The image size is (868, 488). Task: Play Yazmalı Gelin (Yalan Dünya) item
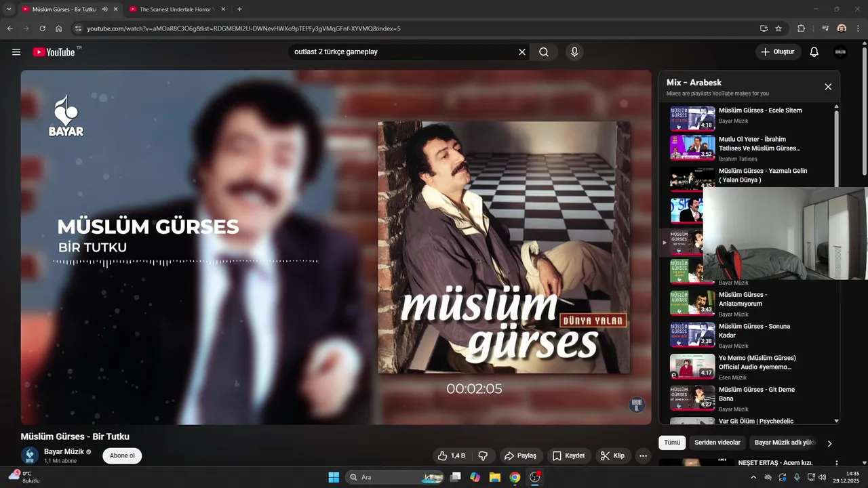click(x=746, y=178)
